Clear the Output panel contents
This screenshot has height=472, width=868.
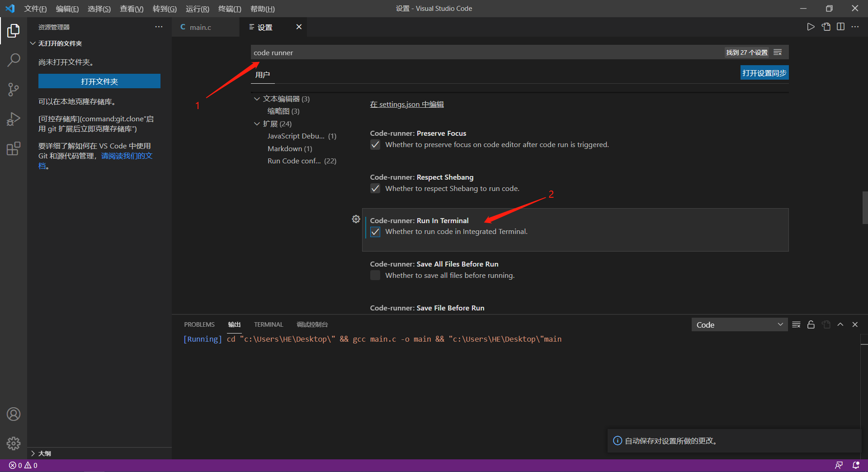[796, 324]
